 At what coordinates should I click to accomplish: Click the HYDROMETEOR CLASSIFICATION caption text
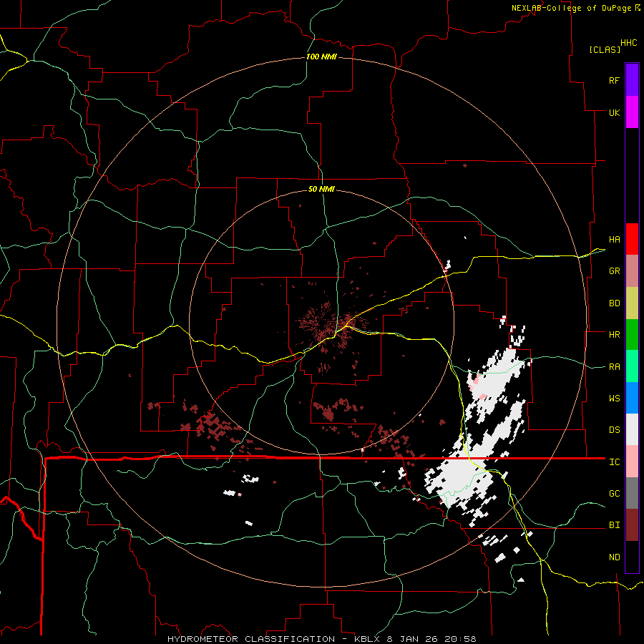pyautogui.click(x=251, y=639)
